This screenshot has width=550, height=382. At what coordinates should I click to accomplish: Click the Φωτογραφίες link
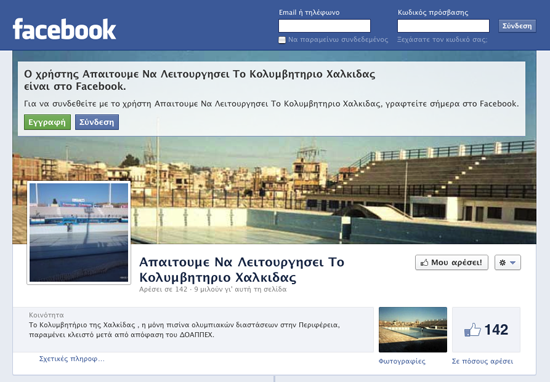click(x=402, y=361)
